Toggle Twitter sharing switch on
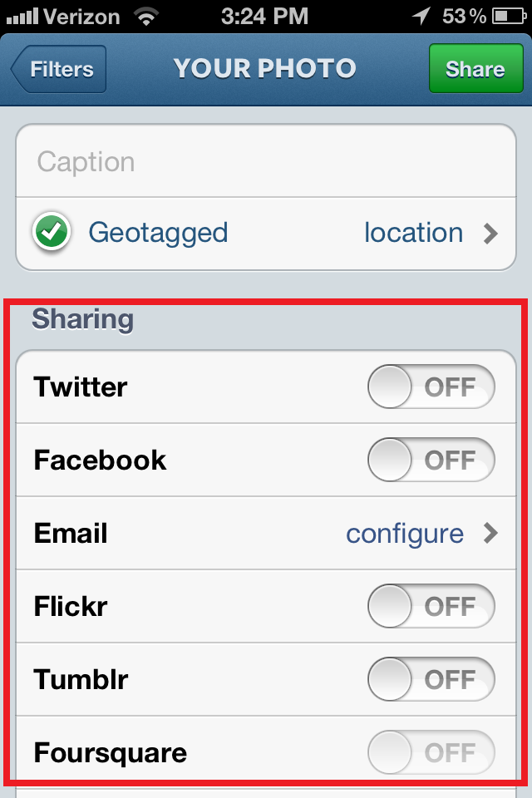This screenshot has height=798, width=532. 431,387
